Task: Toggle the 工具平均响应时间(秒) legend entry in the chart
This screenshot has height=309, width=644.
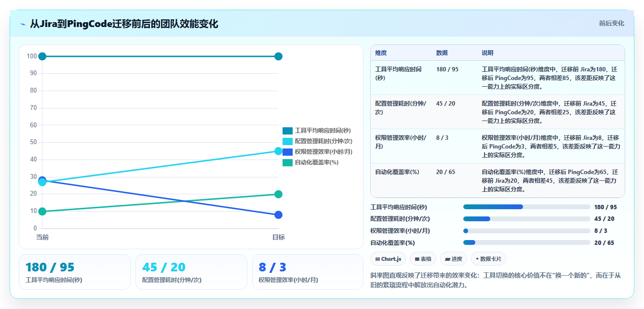Action: tap(316, 131)
